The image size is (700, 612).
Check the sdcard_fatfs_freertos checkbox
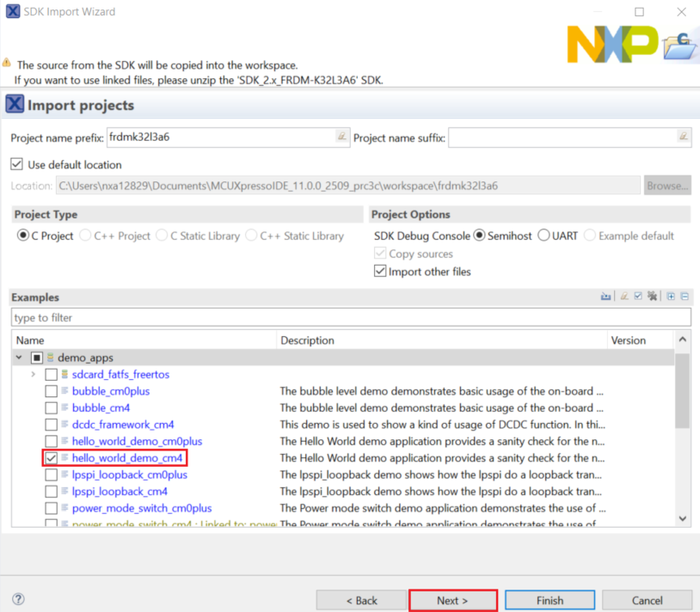pyautogui.click(x=51, y=374)
